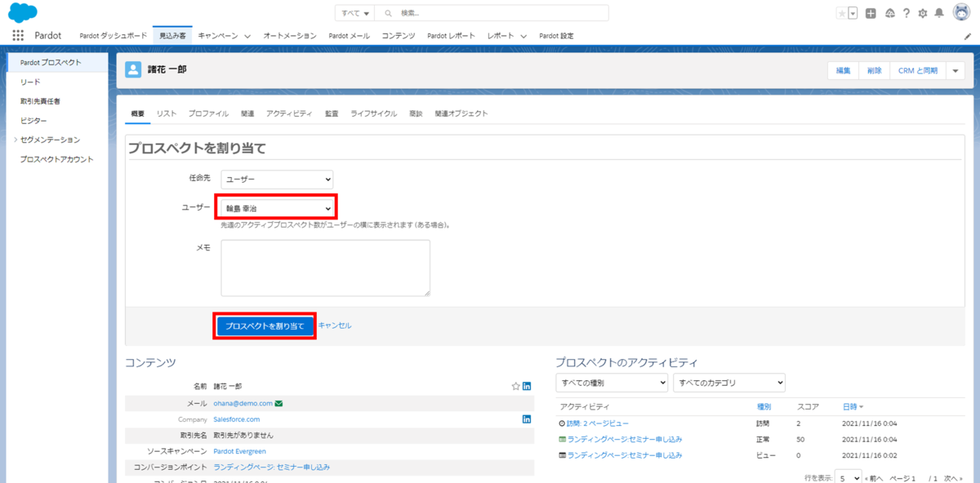Viewport: 980px width, 483px height.
Task: Click the global search field
Action: point(492,13)
